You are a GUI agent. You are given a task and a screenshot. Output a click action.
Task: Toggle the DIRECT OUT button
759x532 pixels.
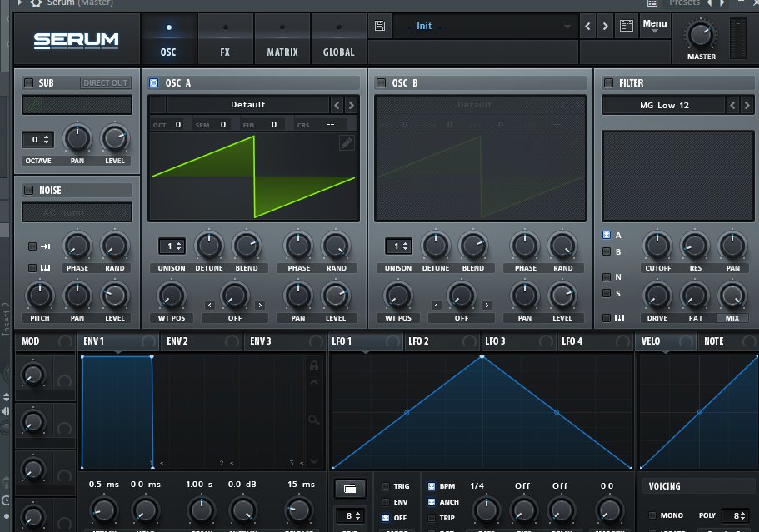pyautogui.click(x=105, y=82)
